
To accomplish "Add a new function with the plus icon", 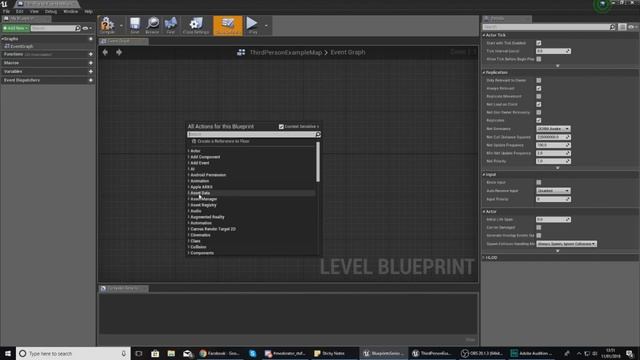I will pyautogui.click(x=91, y=54).
